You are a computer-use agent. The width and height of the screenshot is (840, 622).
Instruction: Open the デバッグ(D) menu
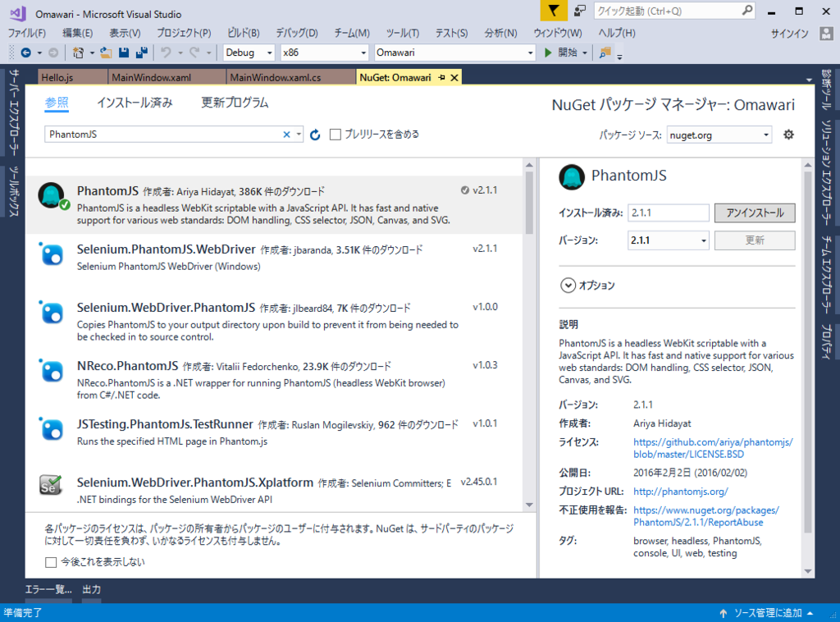[x=297, y=33]
